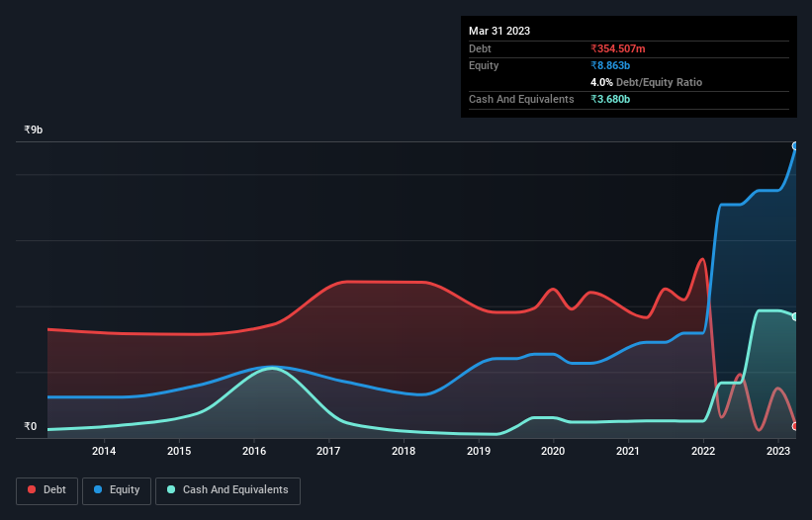Click the 2014 x-axis label
812x520 pixels.
click(104, 451)
